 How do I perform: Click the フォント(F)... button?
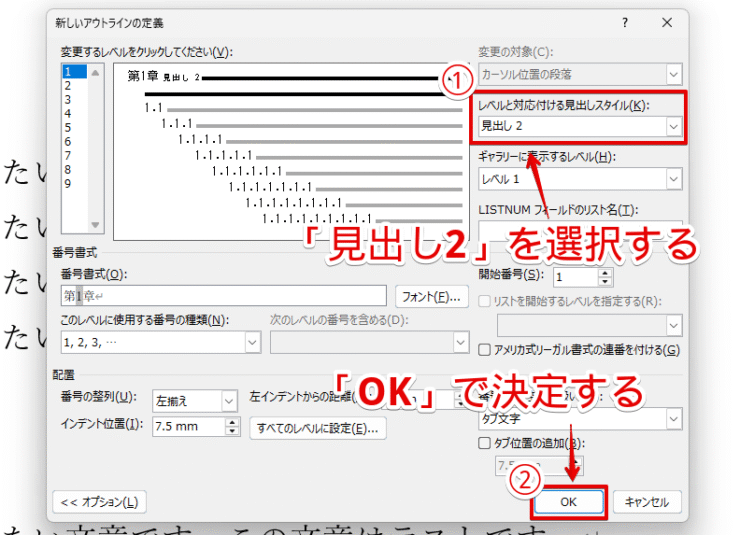tap(431, 297)
